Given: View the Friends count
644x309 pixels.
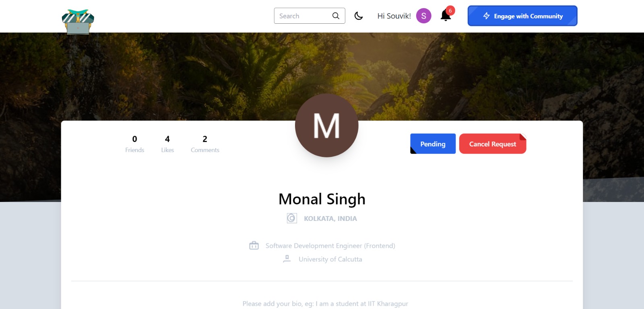Looking at the screenshot, I should coord(134,144).
